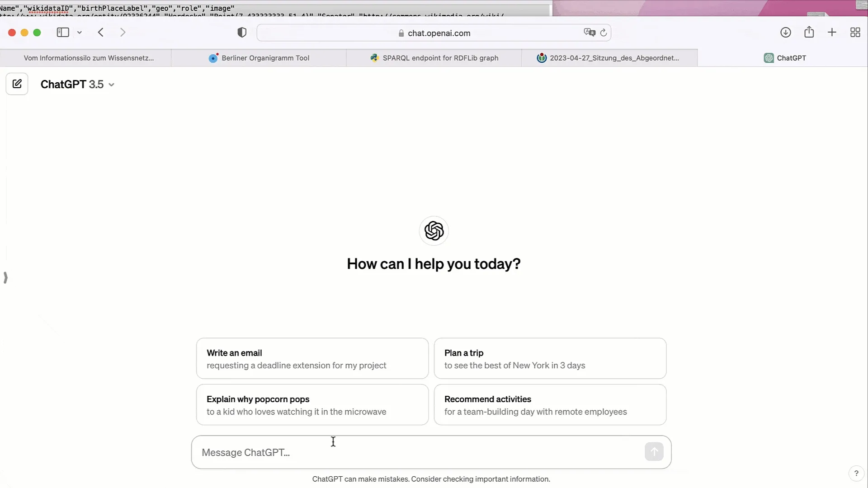The image size is (868, 488).
Task: Click the ChatGPT compose/new chat icon
Action: 17,84
